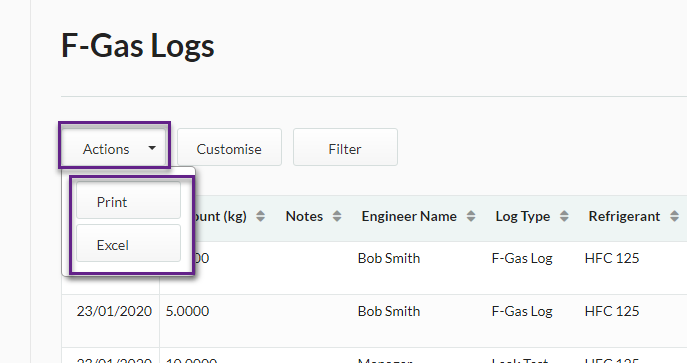Select HFC 125 in the 5.0000 row
The height and width of the screenshot is (363, 687).
point(612,311)
